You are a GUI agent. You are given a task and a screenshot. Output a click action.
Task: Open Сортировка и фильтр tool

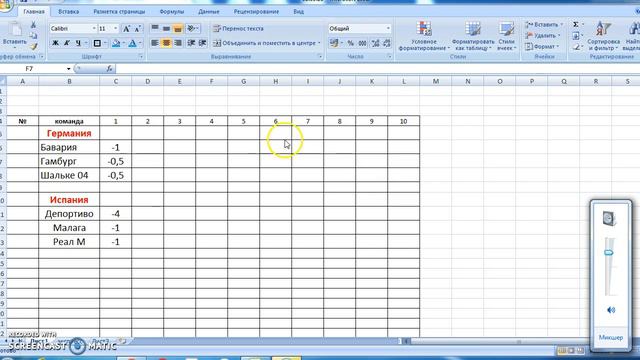603,36
